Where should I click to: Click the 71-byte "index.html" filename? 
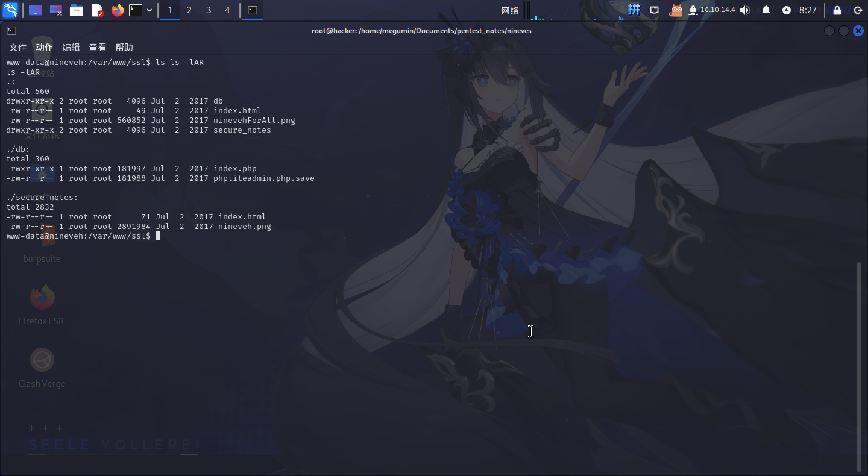pos(242,217)
